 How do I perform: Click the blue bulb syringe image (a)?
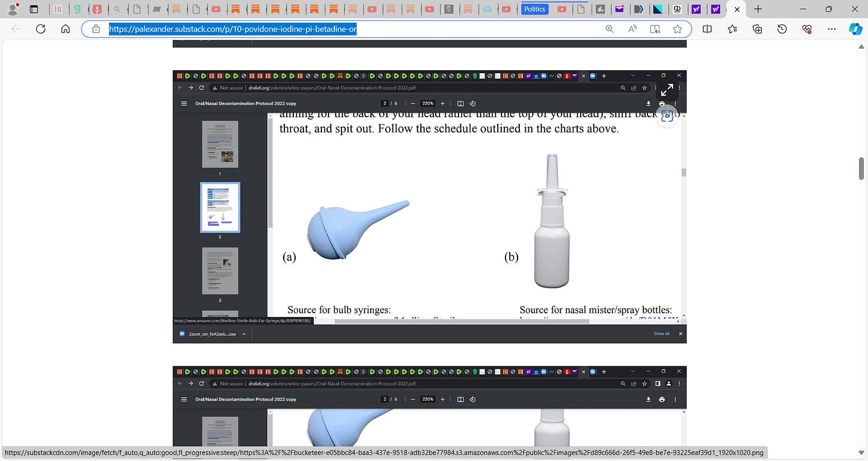tap(357, 230)
